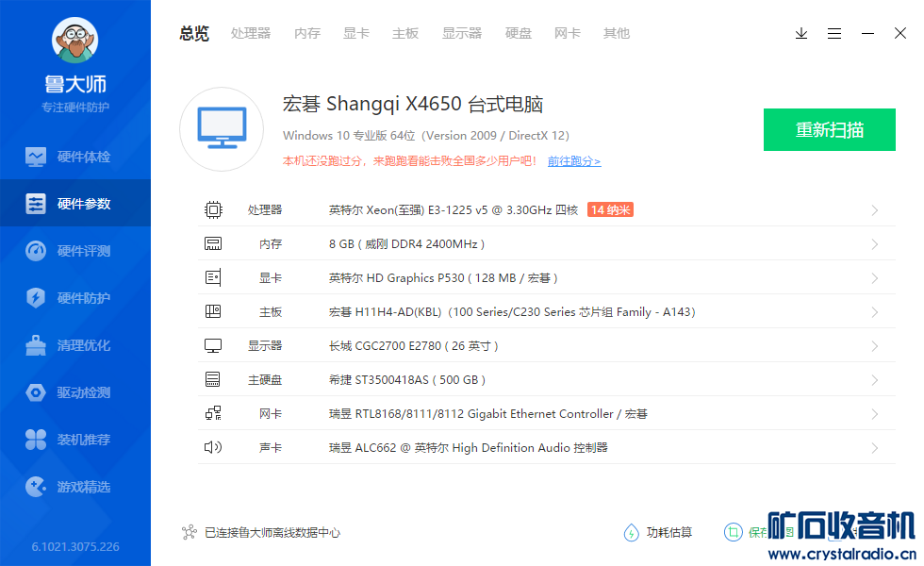Go to 硬件防护 section

pyautogui.click(x=75, y=298)
